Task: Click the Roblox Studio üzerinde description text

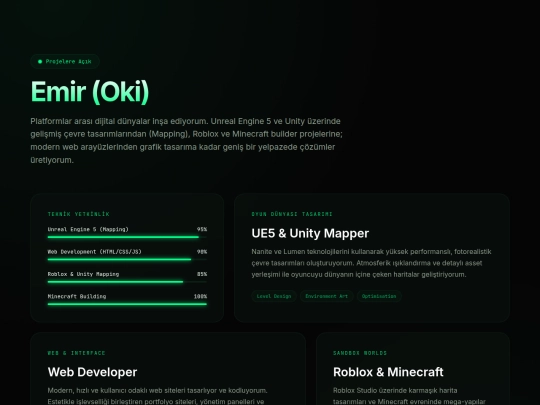Action: [x=409, y=396]
